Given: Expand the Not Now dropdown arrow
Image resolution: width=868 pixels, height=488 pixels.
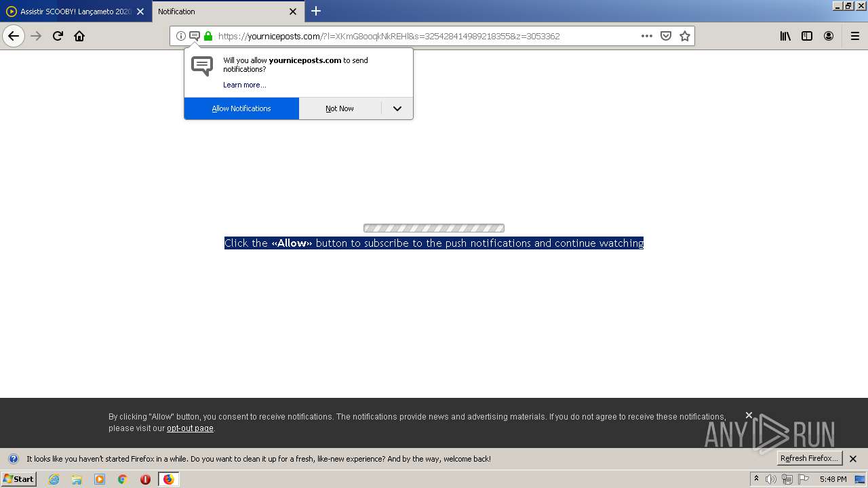Looking at the screenshot, I should pos(397,108).
